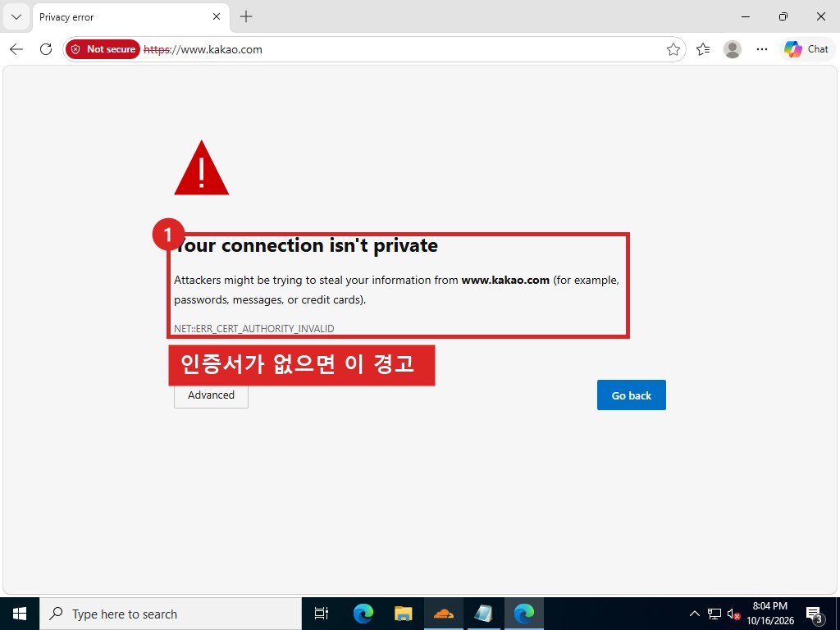Click the browser Back arrow

[x=16, y=49]
